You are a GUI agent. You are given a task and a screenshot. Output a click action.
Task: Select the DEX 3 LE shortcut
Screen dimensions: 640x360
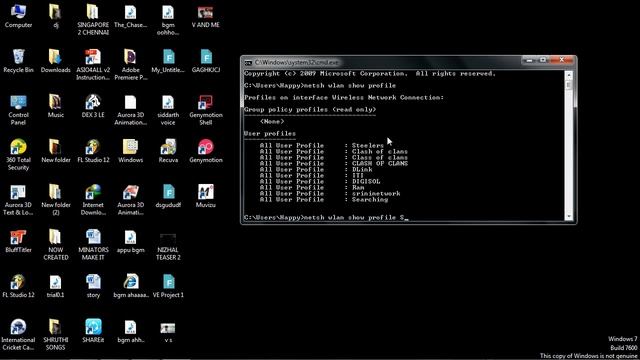tap(93, 106)
